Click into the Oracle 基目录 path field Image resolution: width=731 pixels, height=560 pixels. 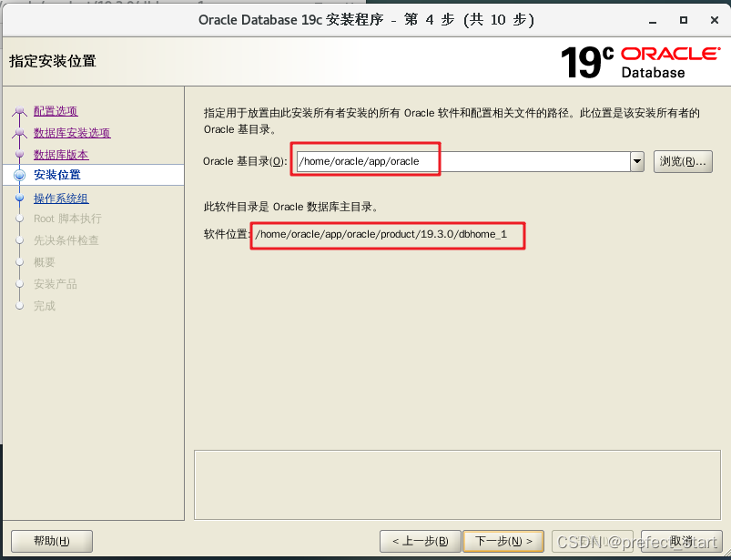point(463,161)
